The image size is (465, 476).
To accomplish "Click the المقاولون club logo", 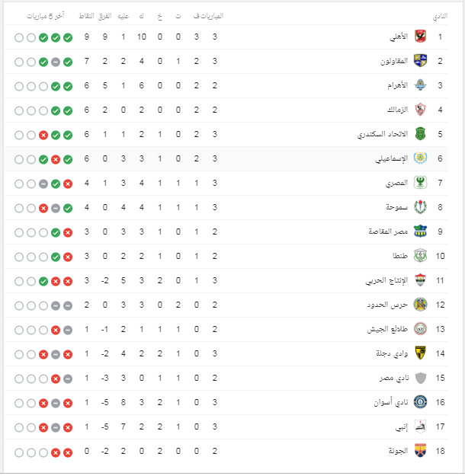I will coord(420,61).
